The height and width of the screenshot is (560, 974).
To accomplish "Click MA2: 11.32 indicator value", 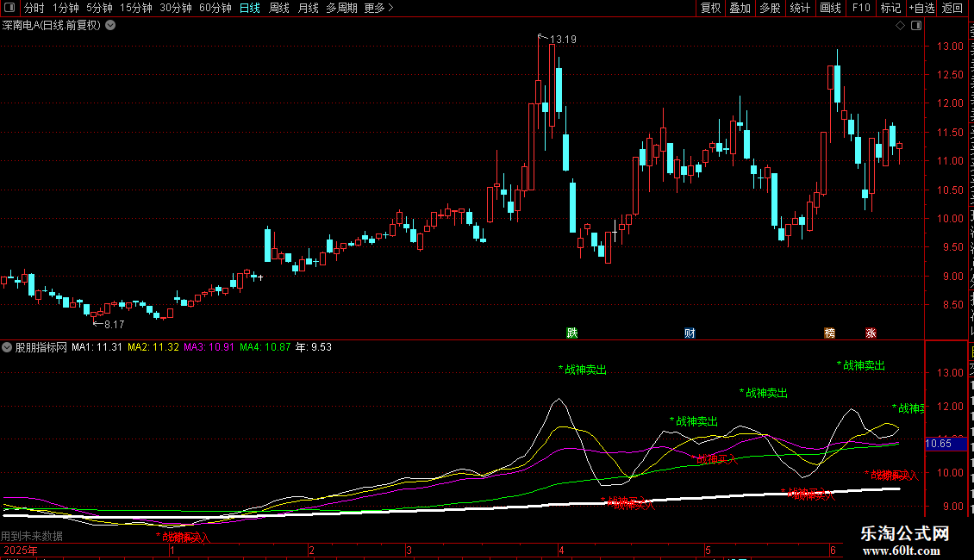I will pos(153,347).
